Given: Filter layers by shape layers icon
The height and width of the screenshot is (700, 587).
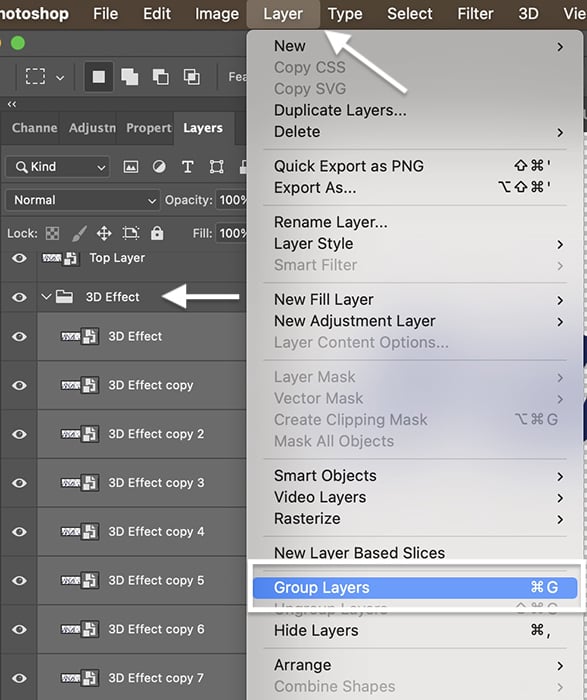Looking at the screenshot, I should tap(216, 167).
